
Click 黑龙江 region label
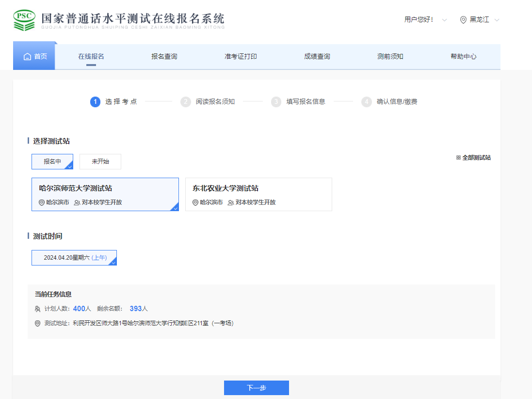click(480, 20)
